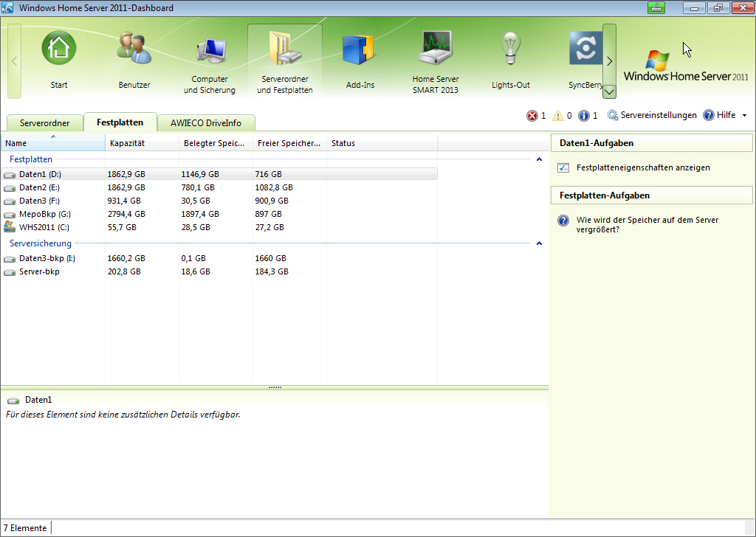
Task: Click the Festplatten group label
Action: 31,159
